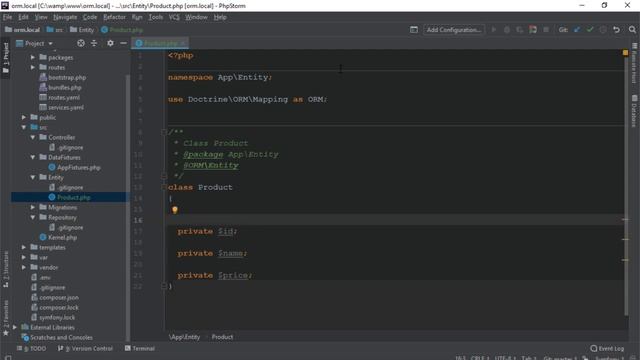The width and height of the screenshot is (640, 360).
Task: Open the Tools menu
Action: coord(156,17)
